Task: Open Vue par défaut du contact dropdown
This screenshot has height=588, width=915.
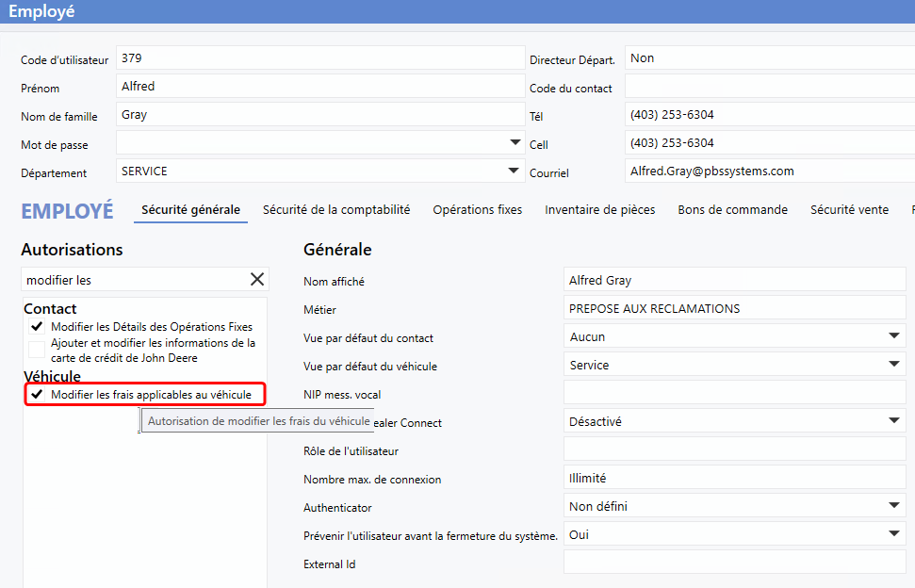Action: pos(893,336)
